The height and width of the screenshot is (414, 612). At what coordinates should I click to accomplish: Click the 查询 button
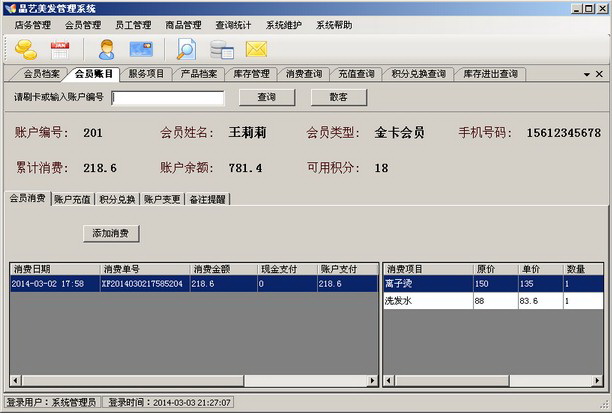pyautogui.click(x=267, y=97)
